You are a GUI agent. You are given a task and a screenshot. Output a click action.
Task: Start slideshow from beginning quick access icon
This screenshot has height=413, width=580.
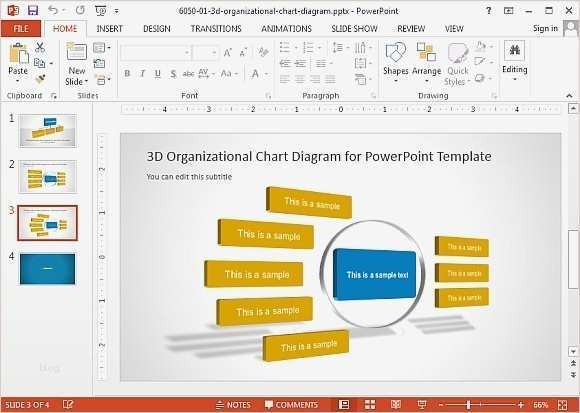coord(100,11)
